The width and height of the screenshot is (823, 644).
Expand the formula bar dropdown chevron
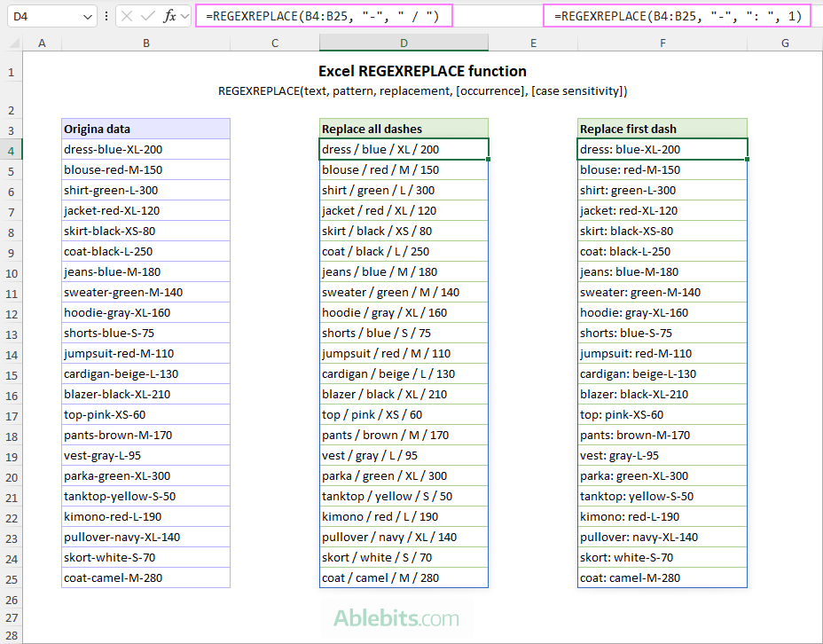coord(184,16)
